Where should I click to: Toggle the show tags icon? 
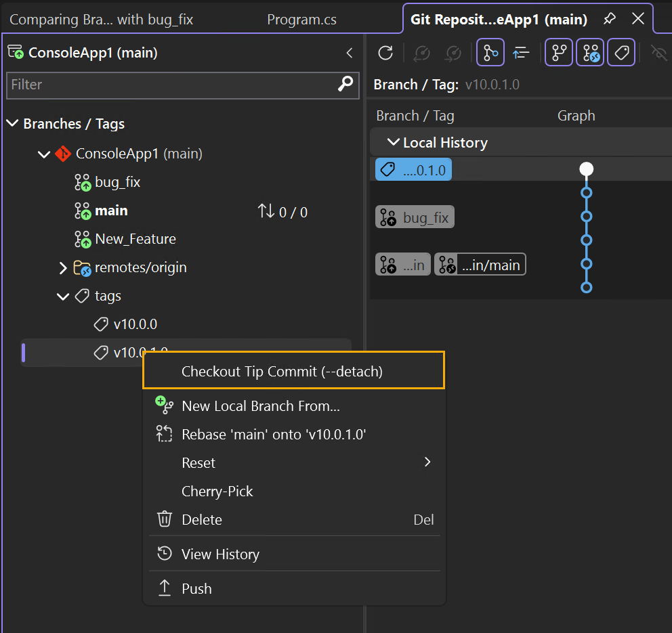coord(621,52)
